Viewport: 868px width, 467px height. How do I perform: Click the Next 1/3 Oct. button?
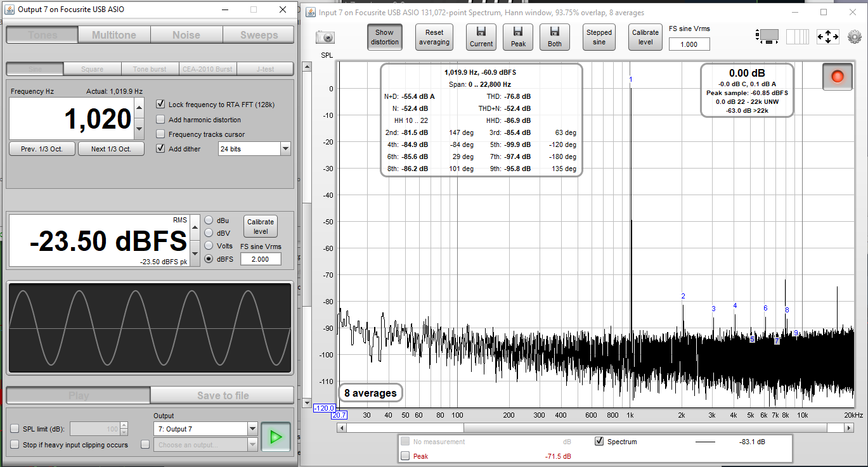point(111,149)
